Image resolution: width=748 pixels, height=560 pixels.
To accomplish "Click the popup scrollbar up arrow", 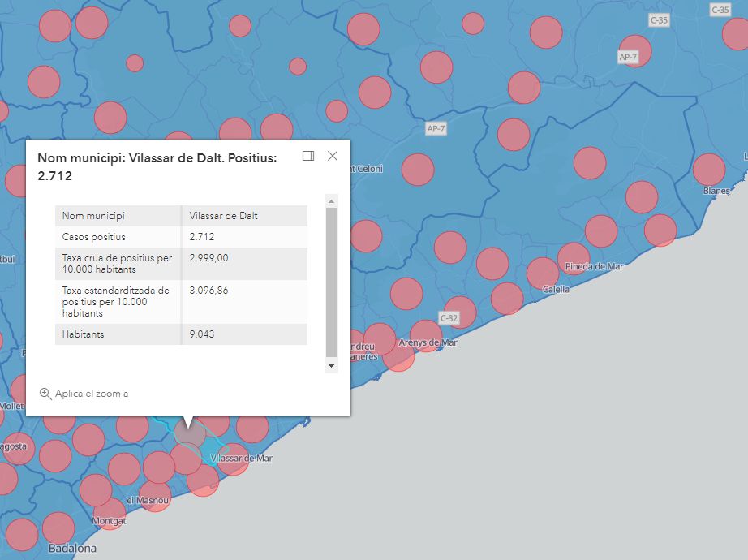I will pos(331,201).
